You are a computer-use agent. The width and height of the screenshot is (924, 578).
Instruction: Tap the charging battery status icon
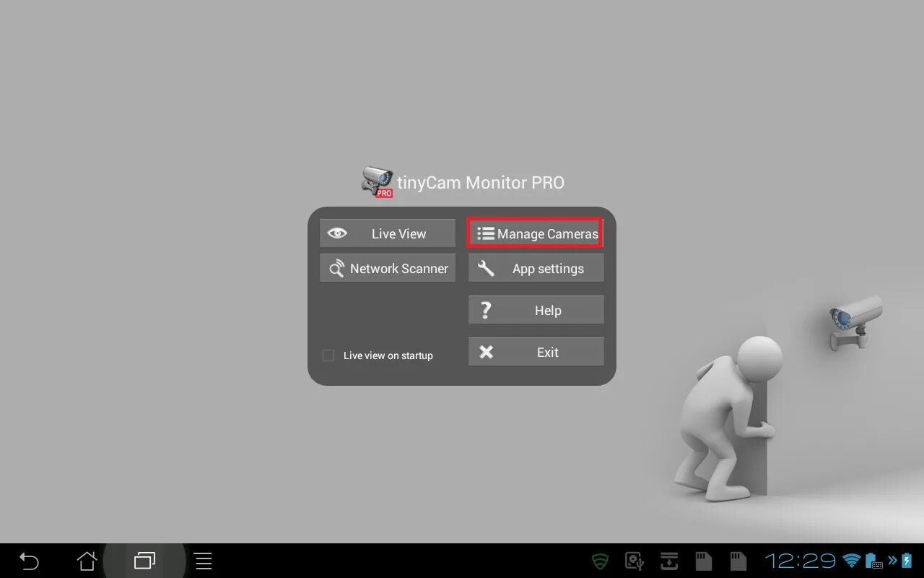907,561
